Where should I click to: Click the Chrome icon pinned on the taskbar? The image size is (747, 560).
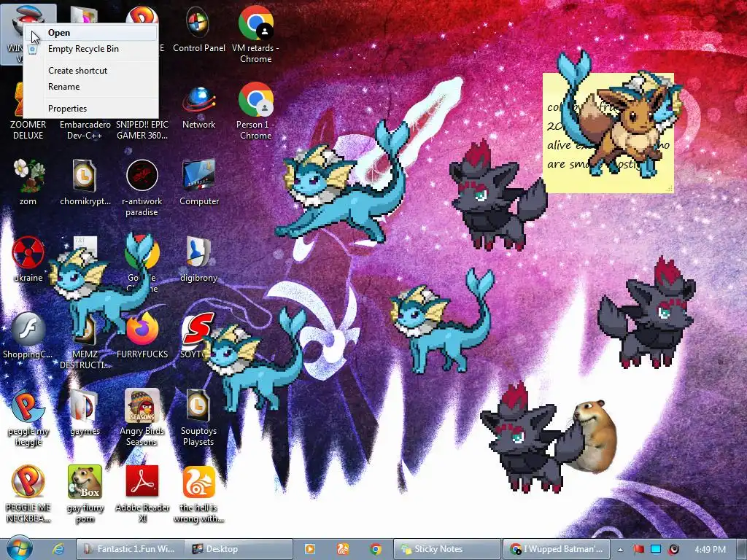(x=376, y=549)
